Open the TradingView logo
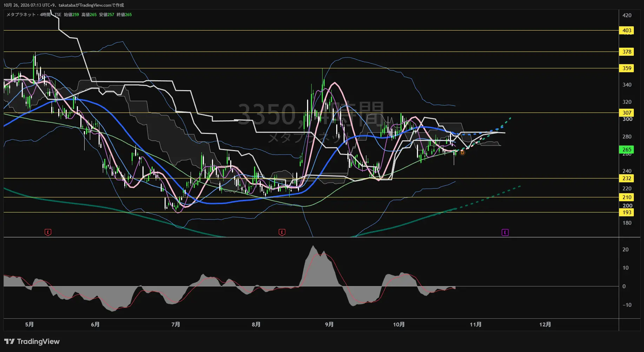 pos(32,341)
